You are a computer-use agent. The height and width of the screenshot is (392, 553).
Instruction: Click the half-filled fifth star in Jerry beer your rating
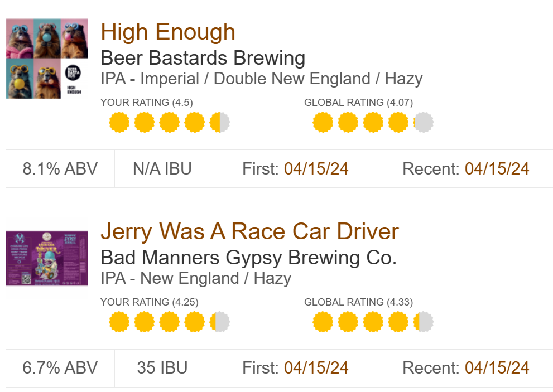[219, 322]
